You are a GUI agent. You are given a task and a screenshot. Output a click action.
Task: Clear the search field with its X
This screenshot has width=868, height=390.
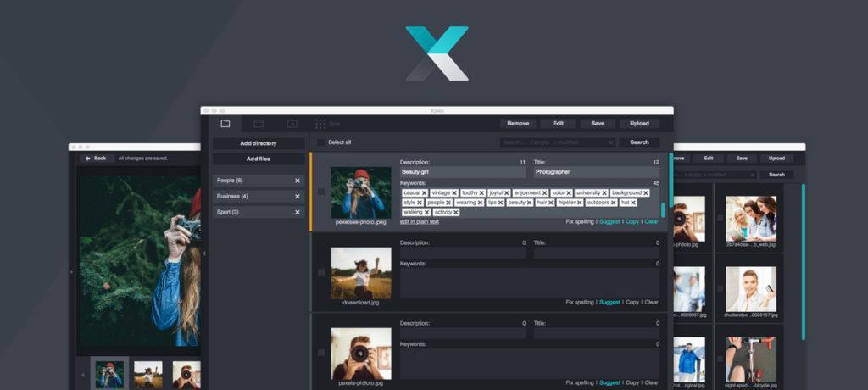610,142
